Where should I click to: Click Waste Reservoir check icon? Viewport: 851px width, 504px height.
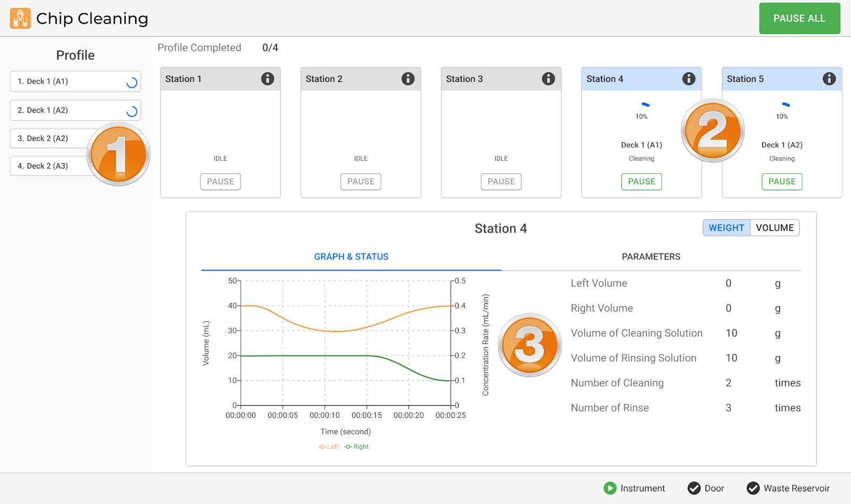point(753,488)
